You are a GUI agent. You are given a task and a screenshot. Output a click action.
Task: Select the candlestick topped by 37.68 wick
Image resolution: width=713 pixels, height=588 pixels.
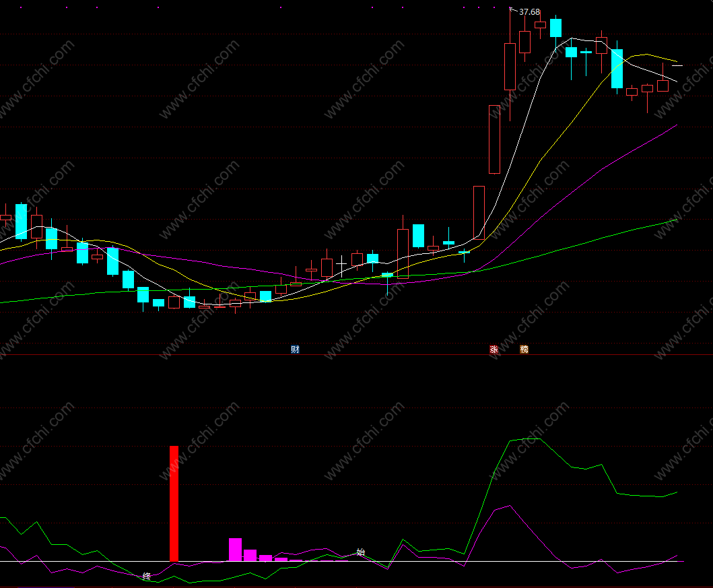point(510,67)
